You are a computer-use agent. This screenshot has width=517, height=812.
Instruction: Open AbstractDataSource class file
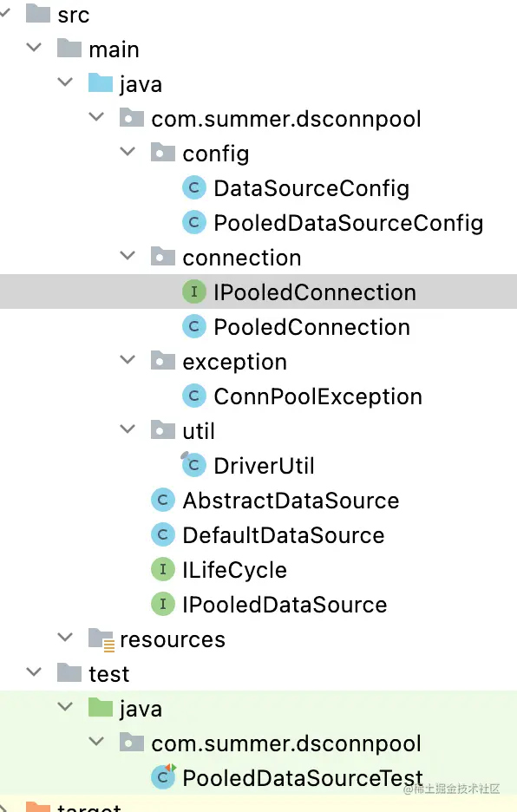point(291,501)
